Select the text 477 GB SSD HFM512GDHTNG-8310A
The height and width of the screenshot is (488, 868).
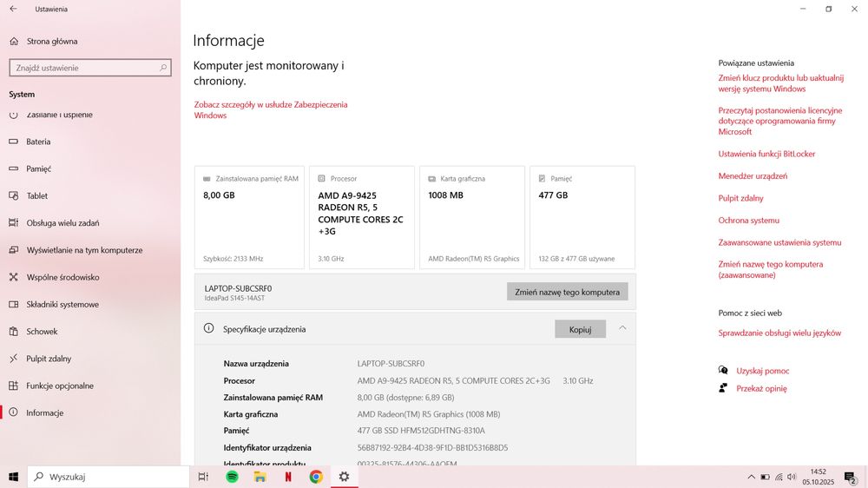[x=421, y=431]
